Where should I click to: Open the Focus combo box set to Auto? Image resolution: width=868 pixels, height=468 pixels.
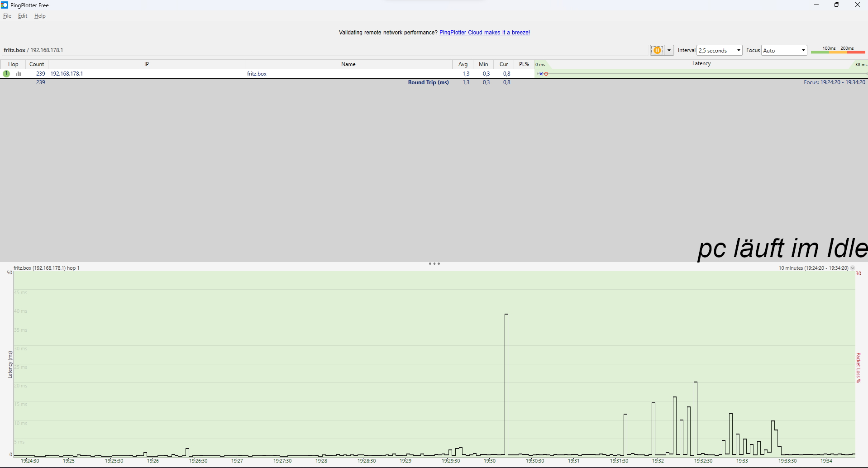784,50
